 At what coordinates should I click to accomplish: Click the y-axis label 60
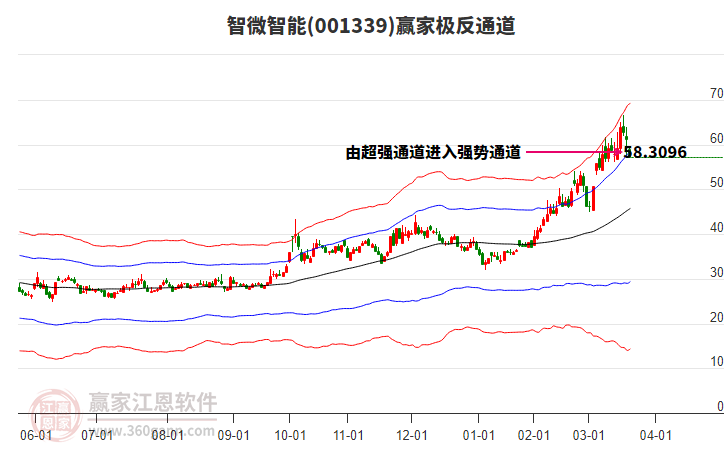tap(717, 138)
